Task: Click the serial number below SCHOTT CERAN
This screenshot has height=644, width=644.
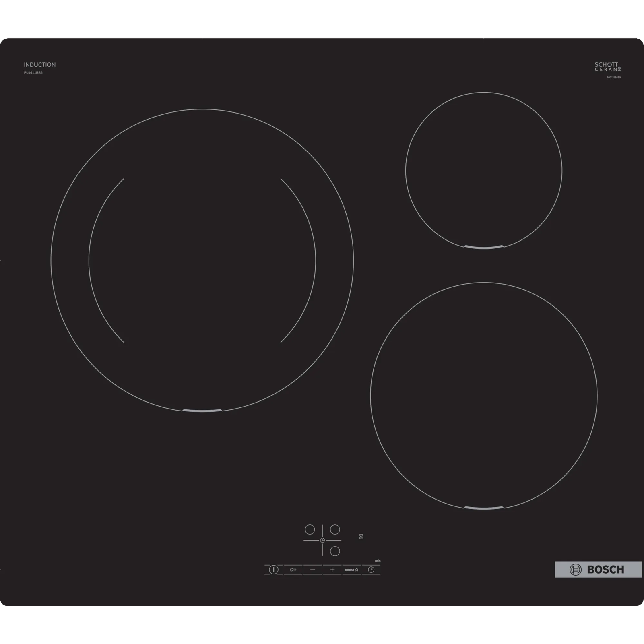Action: pyautogui.click(x=613, y=77)
